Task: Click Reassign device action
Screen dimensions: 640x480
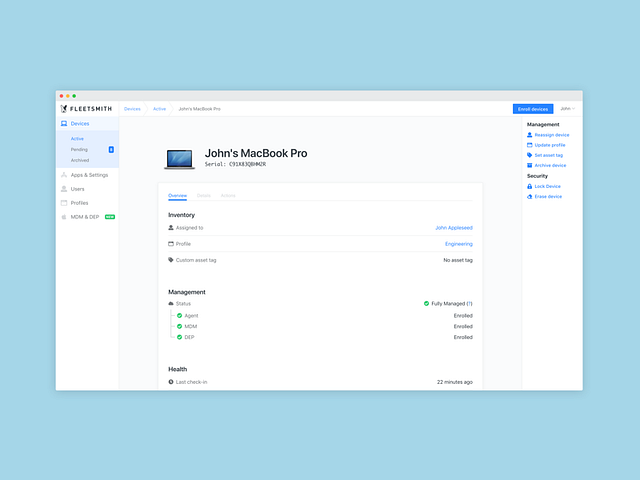Action: click(552, 135)
